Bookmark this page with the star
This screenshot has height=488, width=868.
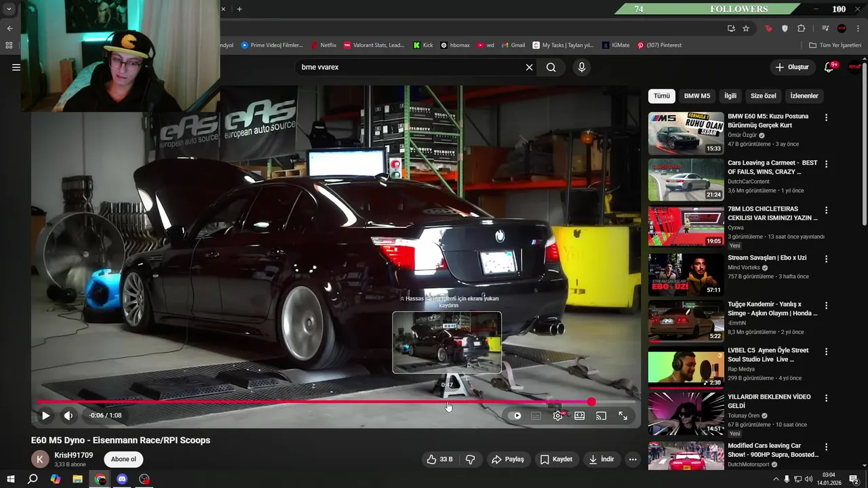tap(746, 28)
